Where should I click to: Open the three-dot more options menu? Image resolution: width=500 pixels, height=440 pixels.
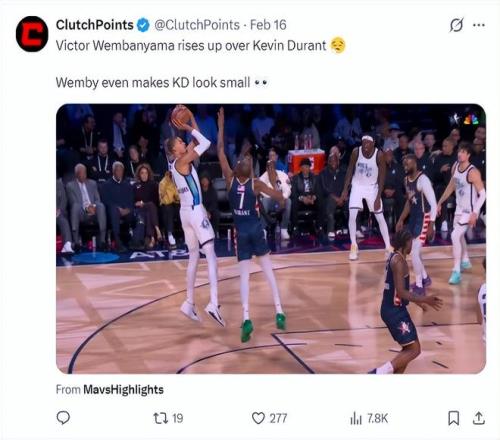pos(479,25)
